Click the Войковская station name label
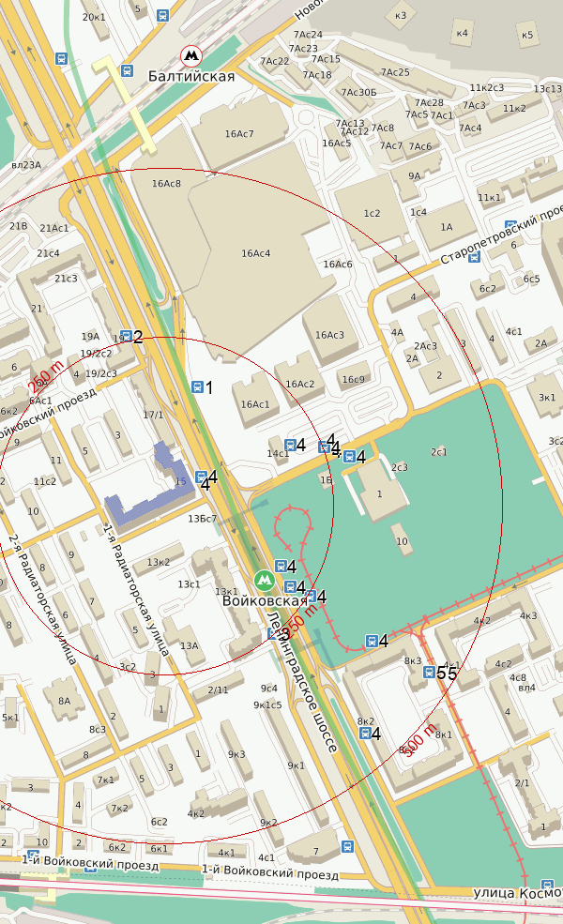563x924 pixels. pos(266,601)
